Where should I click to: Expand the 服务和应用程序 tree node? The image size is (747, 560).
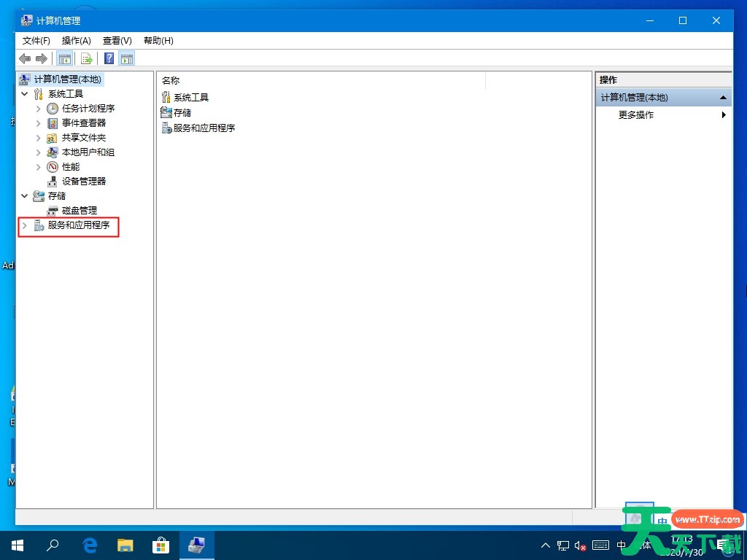[25, 225]
